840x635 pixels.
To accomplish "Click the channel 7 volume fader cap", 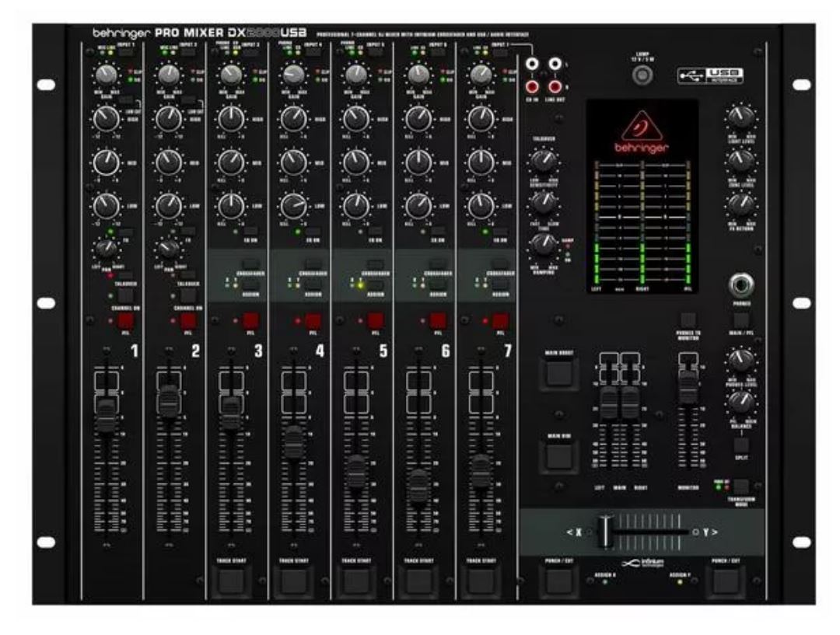I will tap(481, 471).
